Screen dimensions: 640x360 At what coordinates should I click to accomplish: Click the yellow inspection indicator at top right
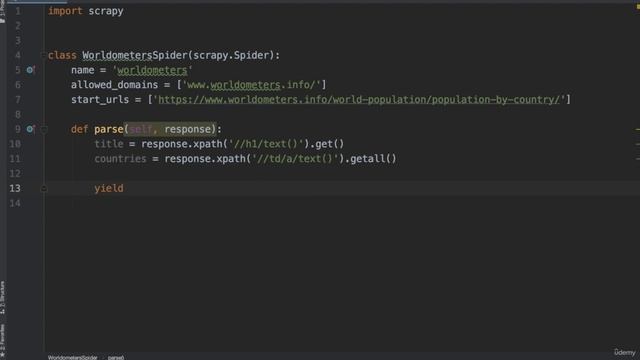click(x=637, y=8)
